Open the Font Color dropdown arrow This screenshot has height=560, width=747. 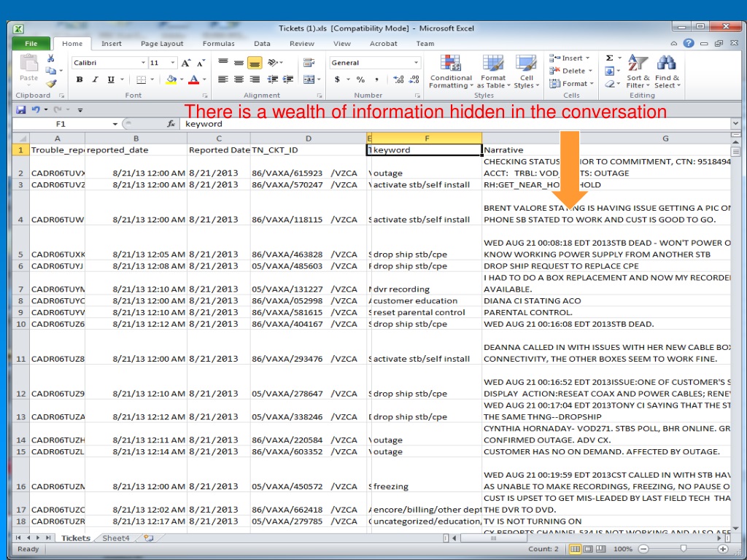click(x=204, y=79)
